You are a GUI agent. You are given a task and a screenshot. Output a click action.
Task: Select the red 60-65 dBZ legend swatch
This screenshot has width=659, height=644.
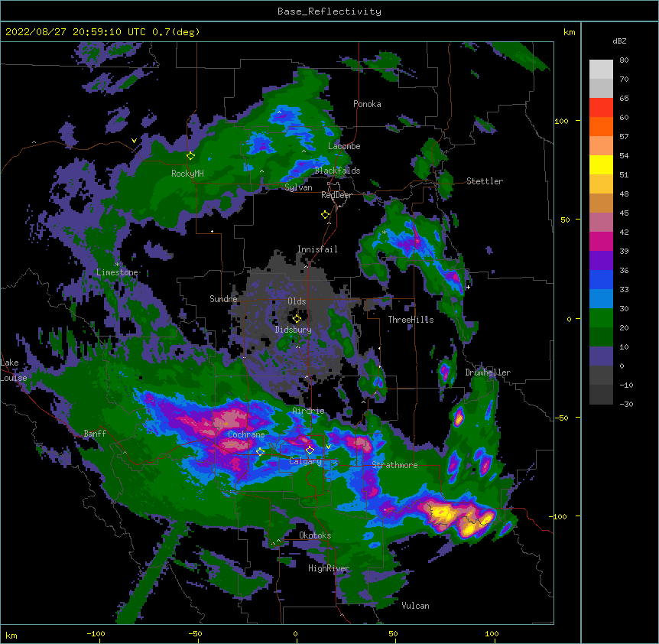click(601, 108)
